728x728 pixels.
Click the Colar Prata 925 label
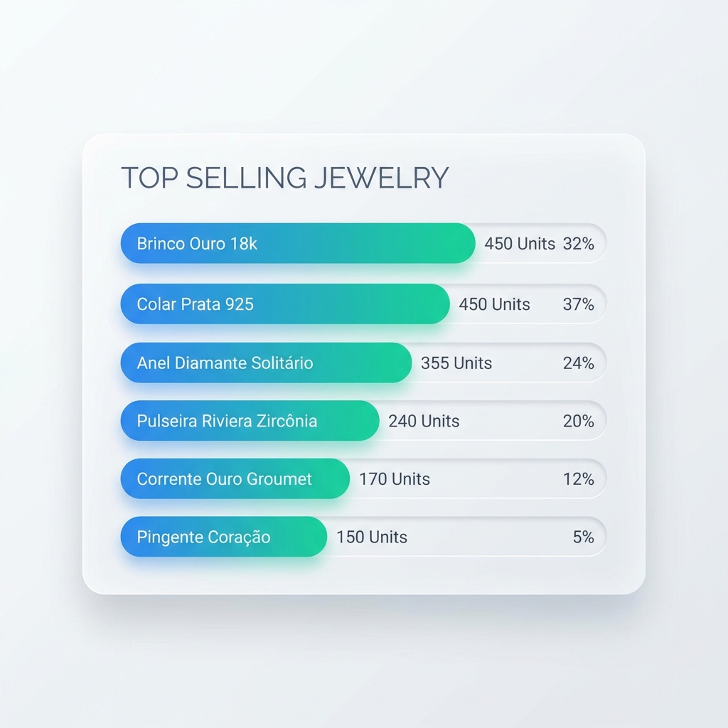[x=195, y=304]
